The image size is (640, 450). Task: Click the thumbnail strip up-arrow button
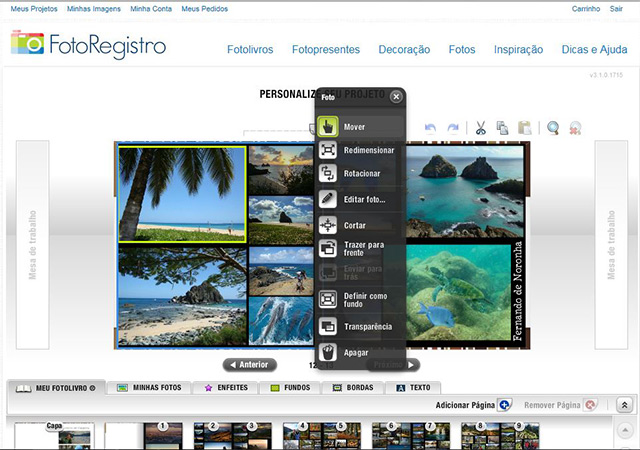click(624, 430)
